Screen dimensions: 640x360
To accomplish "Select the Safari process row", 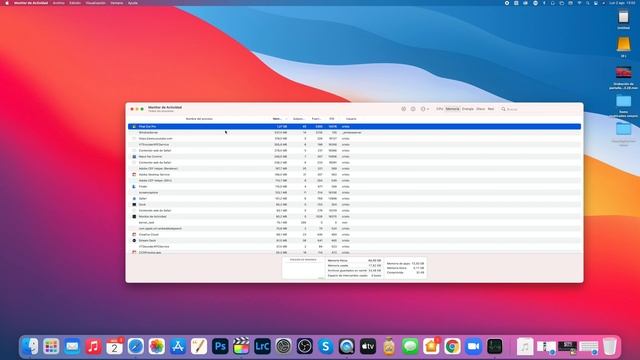I will pos(354,198).
